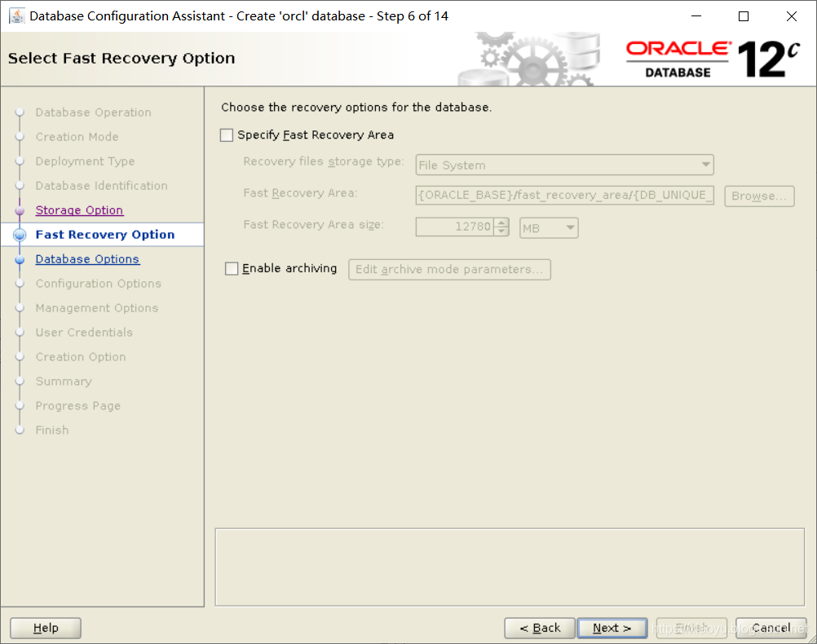Viewport: 817px width, 644px height.
Task: Click the Browse button
Action: [759, 196]
